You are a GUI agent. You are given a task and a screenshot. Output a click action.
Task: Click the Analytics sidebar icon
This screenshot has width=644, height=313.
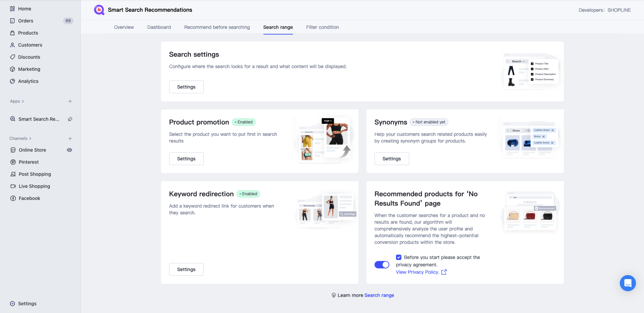click(12, 81)
